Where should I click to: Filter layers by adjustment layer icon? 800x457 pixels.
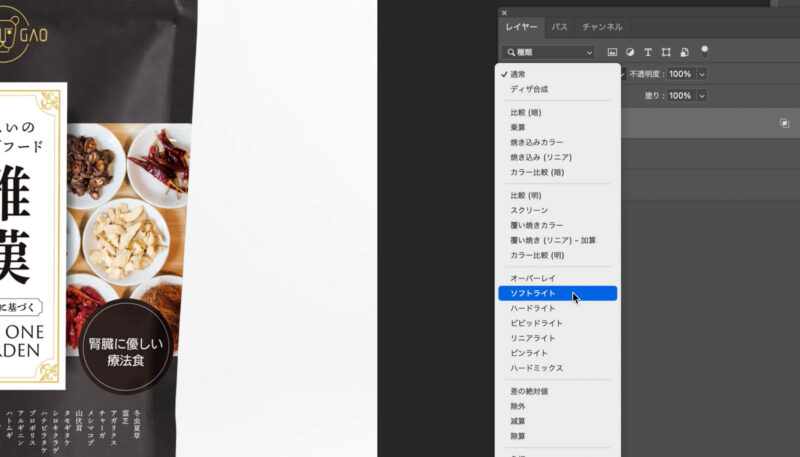[630, 52]
